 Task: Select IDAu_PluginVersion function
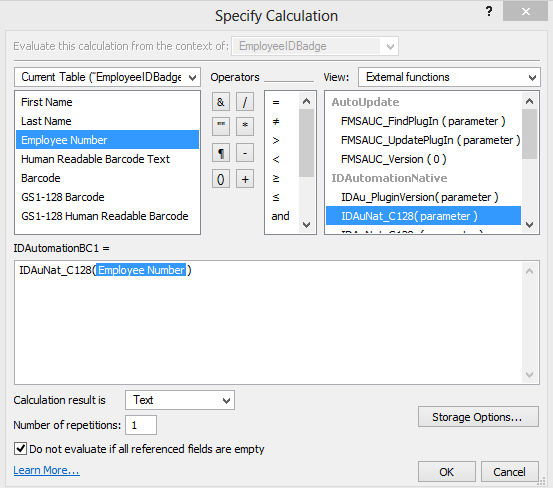tap(423, 197)
